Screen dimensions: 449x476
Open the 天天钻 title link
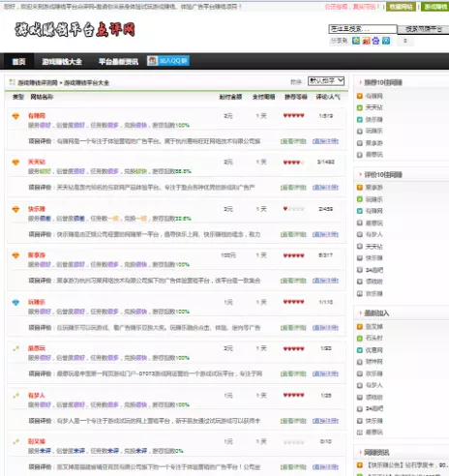click(x=37, y=162)
